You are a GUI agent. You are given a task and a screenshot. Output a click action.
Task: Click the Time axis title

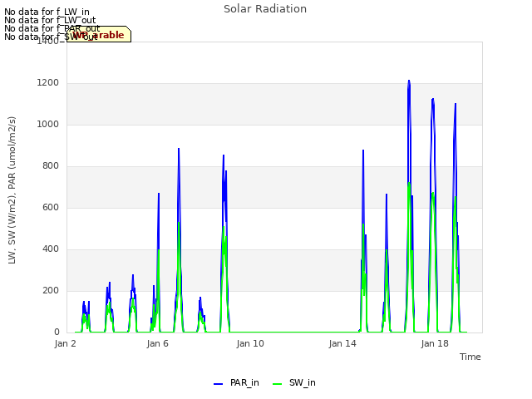[470, 357]
